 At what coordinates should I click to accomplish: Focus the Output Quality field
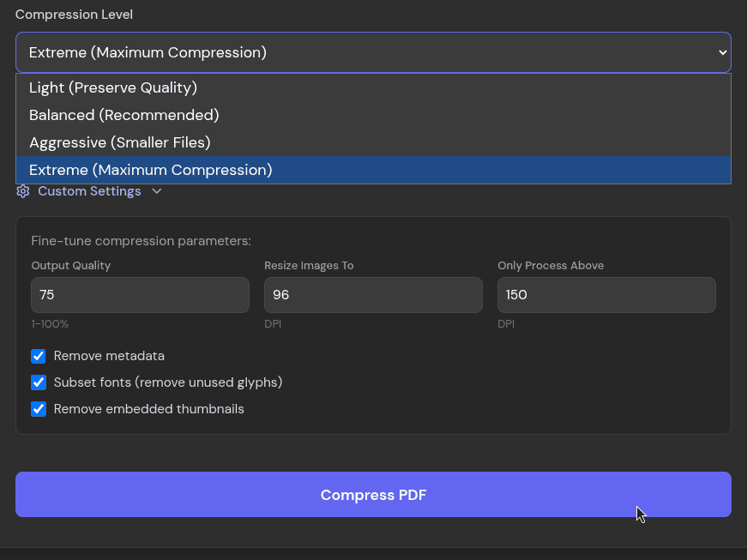click(x=140, y=295)
